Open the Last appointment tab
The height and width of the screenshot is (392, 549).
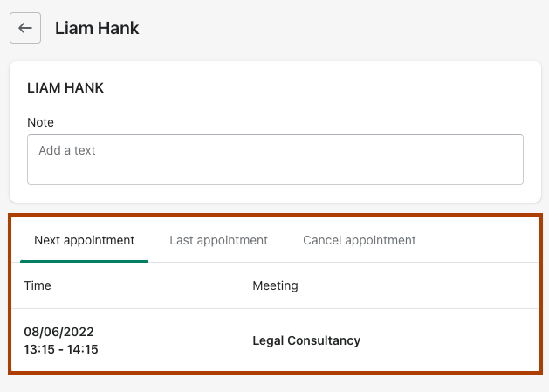tap(218, 240)
